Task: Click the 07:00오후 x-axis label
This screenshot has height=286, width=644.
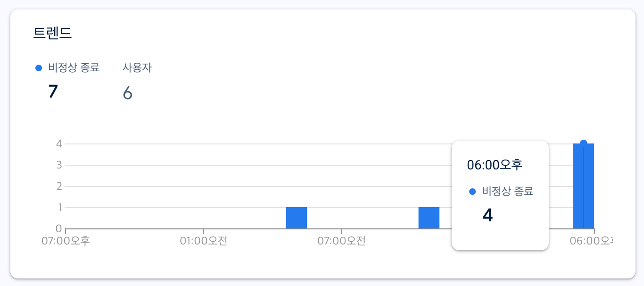Action: 66,241
